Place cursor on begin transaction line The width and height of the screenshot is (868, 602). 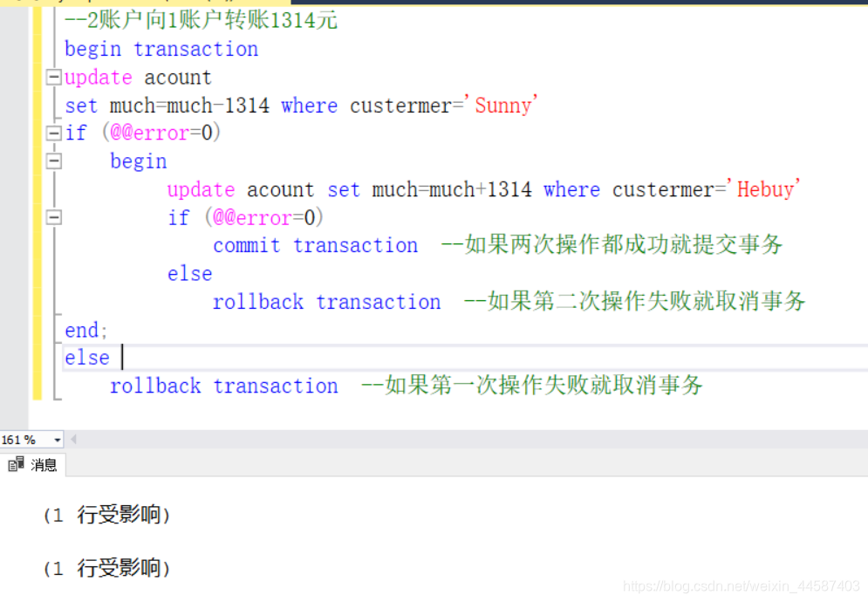pos(161,49)
